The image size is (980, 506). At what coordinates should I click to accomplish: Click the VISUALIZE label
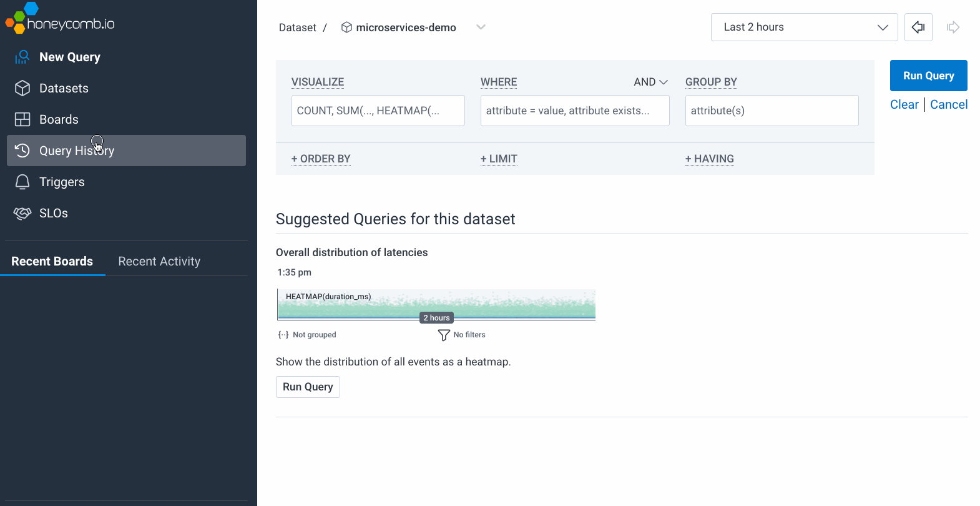click(x=318, y=82)
